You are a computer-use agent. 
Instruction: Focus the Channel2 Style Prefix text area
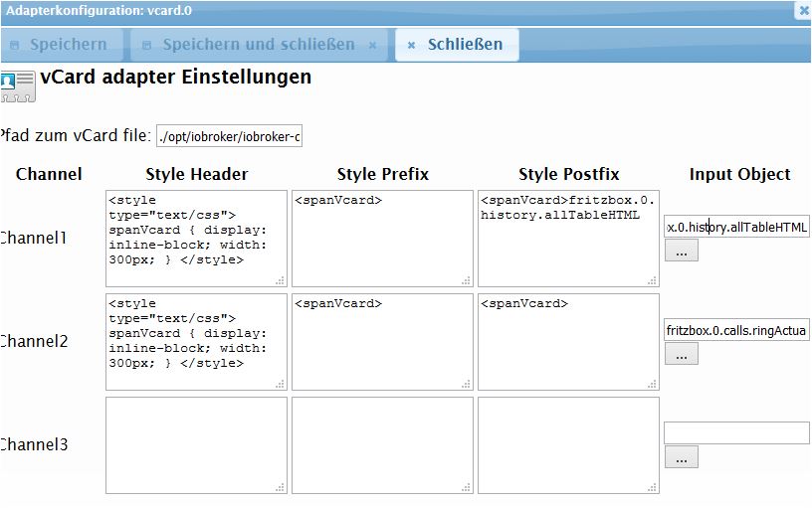click(382, 342)
